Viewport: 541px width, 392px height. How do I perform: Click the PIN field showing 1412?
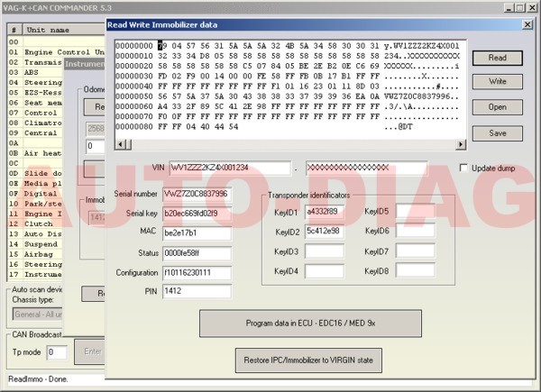point(197,291)
